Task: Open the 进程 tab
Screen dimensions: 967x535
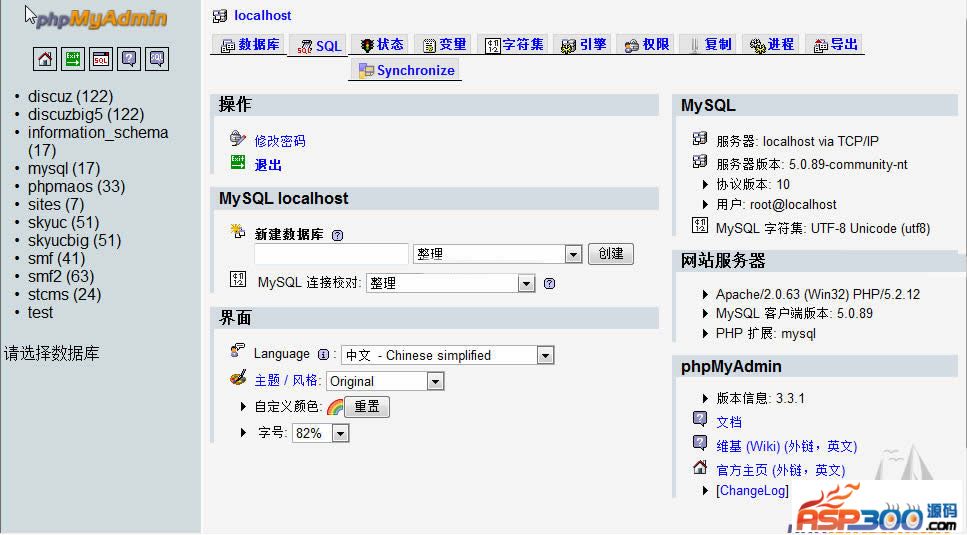Action: (772, 44)
